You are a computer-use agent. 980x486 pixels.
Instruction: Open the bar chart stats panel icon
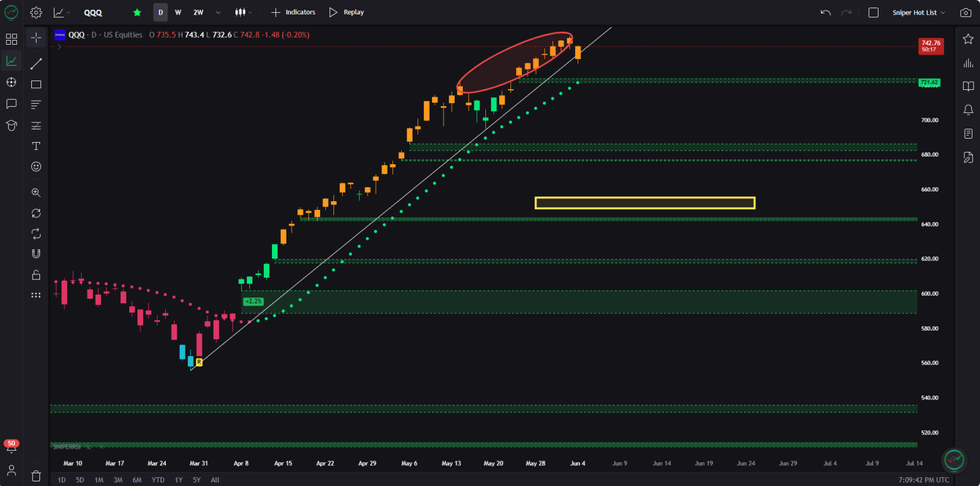pos(968,63)
